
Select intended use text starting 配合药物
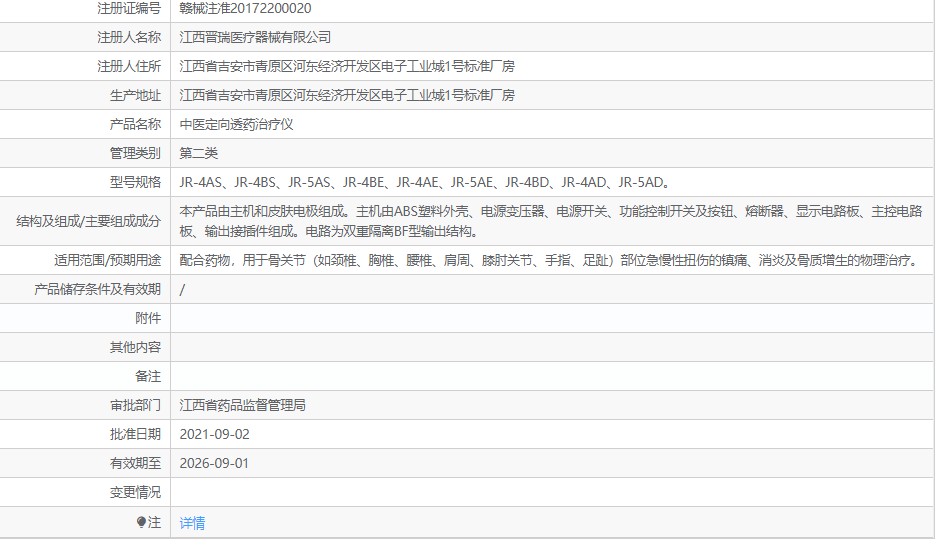point(550,261)
